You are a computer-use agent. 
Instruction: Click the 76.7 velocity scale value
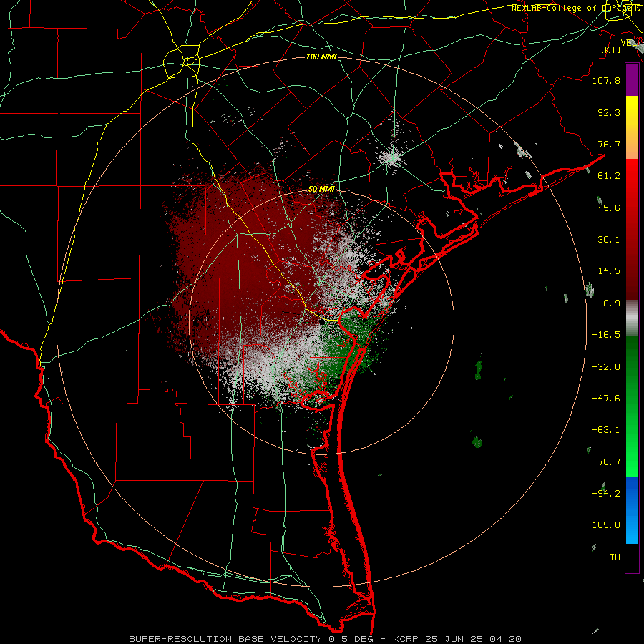(x=609, y=144)
